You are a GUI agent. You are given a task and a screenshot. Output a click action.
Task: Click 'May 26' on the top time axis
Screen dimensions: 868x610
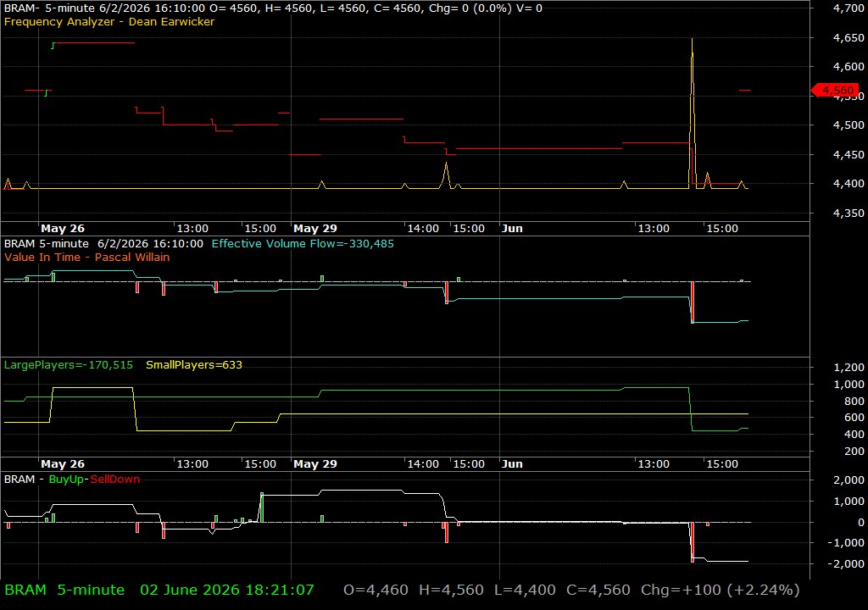[63, 229]
